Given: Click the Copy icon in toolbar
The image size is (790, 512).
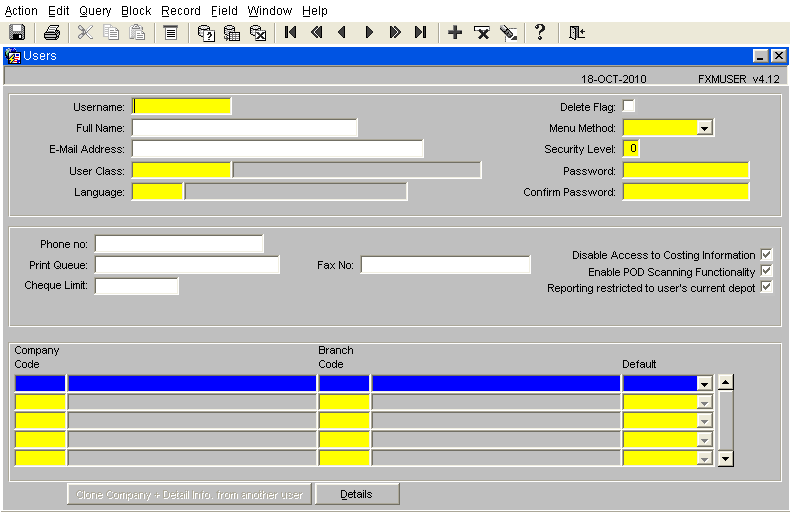Looking at the screenshot, I should (111, 33).
